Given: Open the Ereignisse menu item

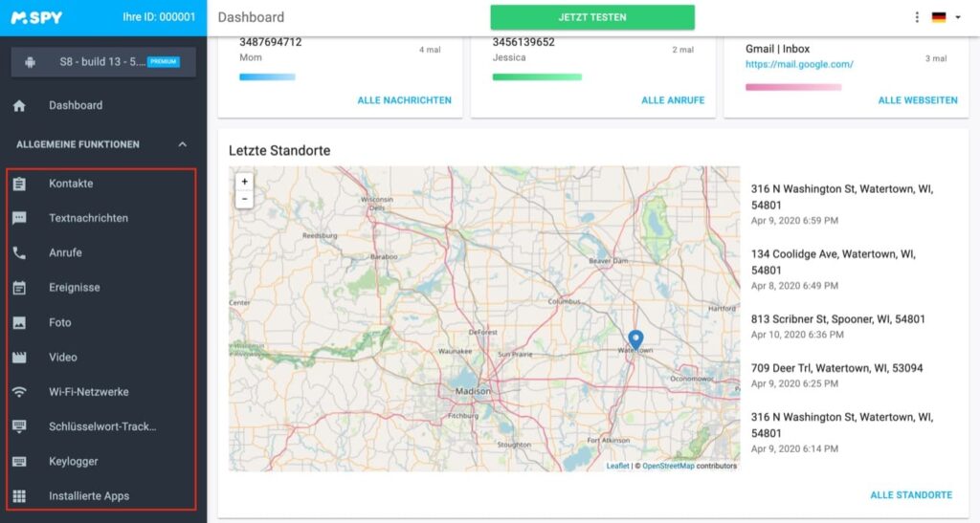Looking at the screenshot, I should point(75,288).
